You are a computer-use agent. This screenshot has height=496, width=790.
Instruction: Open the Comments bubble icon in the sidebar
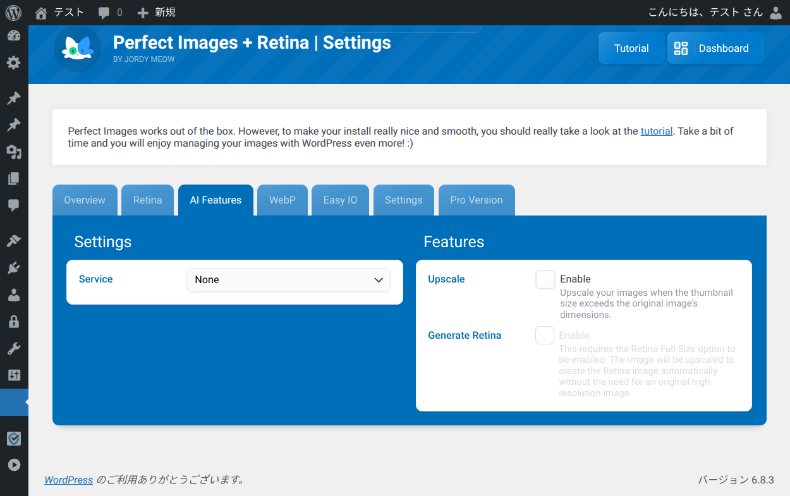[x=14, y=205]
